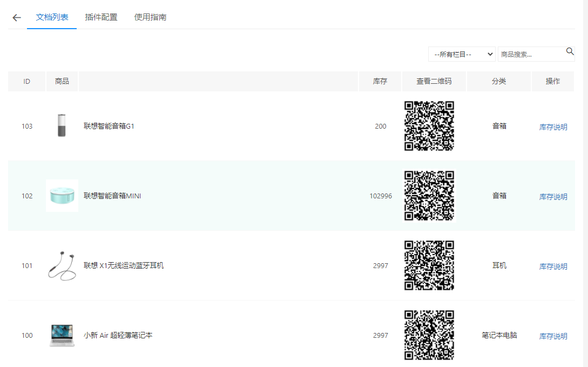Click the 蓝牙耳机 product image

point(62,266)
